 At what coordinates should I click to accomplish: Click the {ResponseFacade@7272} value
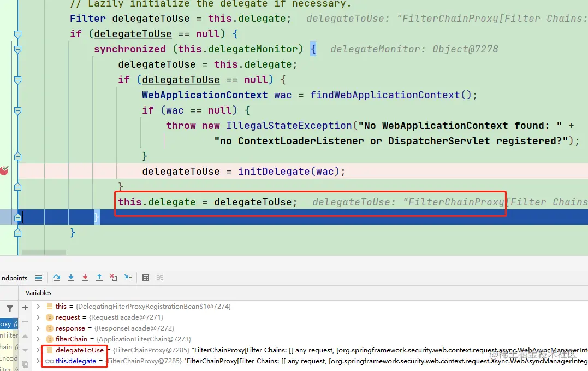point(134,328)
